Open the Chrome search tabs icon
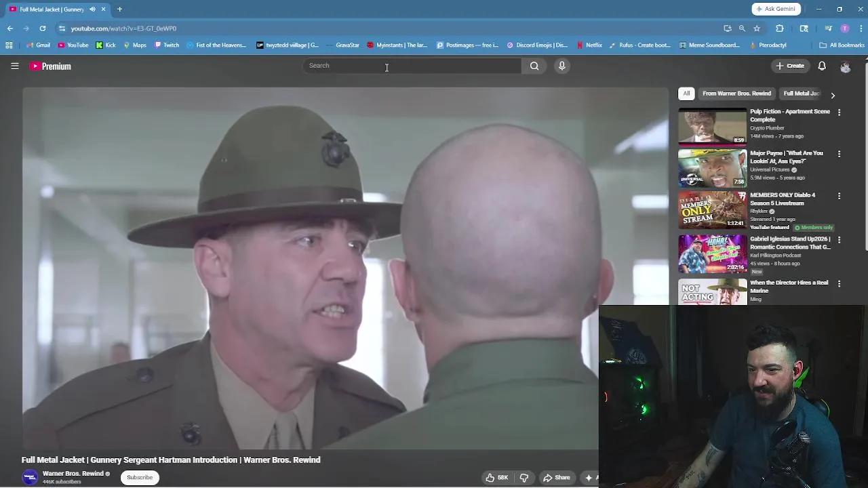This screenshot has width=868, height=488. click(x=804, y=28)
